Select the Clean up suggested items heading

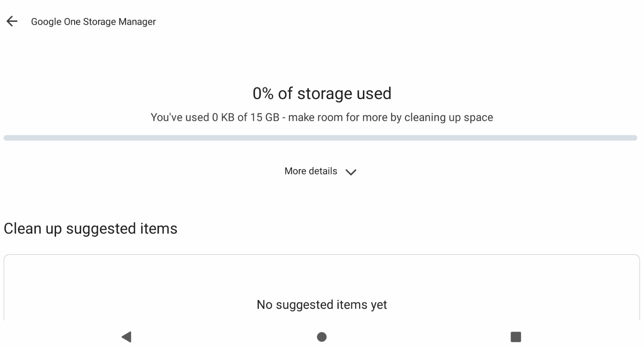coord(91,228)
